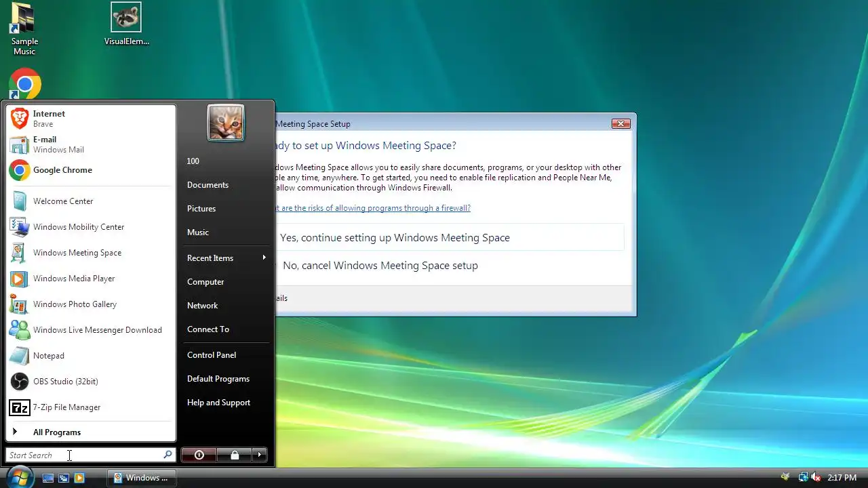Launch Windows Media Player from Start menu
Image resolution: width=868 pixels, height=488 pixels.
click(x=91, y=279)
